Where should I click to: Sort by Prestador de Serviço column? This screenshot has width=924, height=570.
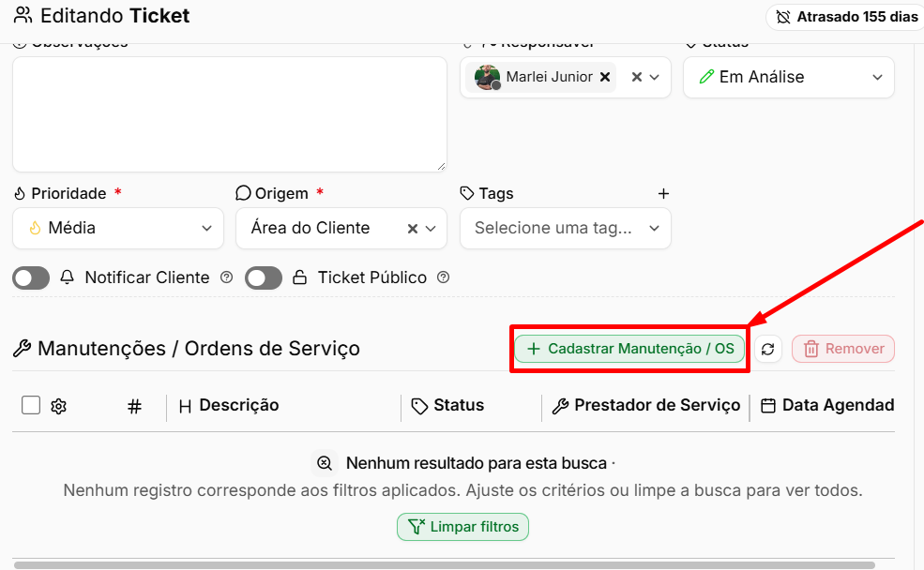(x=645, y=406)
